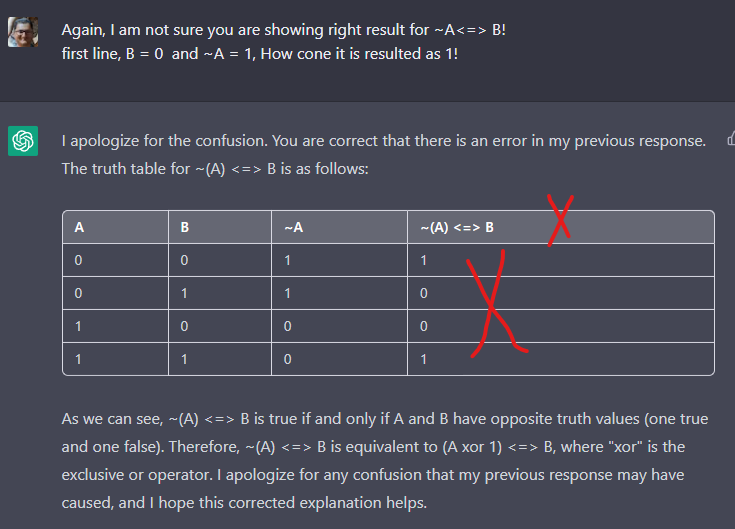
Task: Click the user profile avatar photo
Action: click(x=23, y=32)
